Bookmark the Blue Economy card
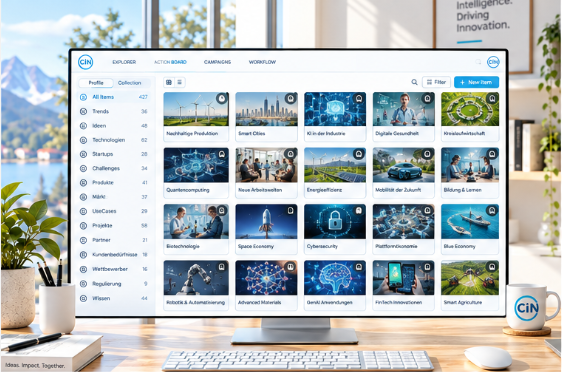Image resolution: width=562 pixels, height=372 pixels. 492,210
